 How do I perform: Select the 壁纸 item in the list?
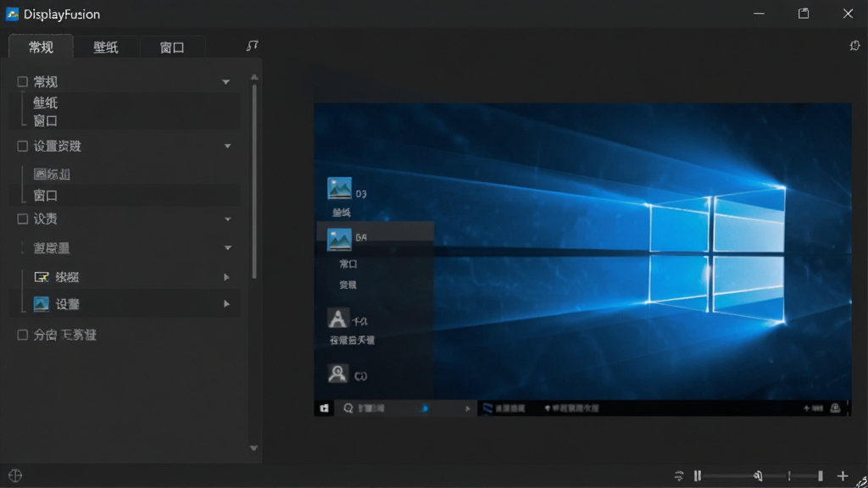coord(46,103)
